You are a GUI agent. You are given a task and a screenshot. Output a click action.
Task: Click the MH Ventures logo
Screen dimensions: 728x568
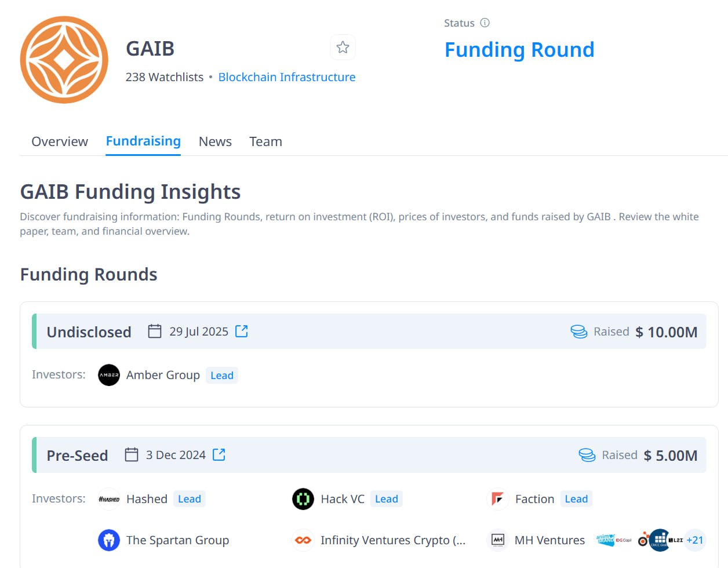(497, 540)
